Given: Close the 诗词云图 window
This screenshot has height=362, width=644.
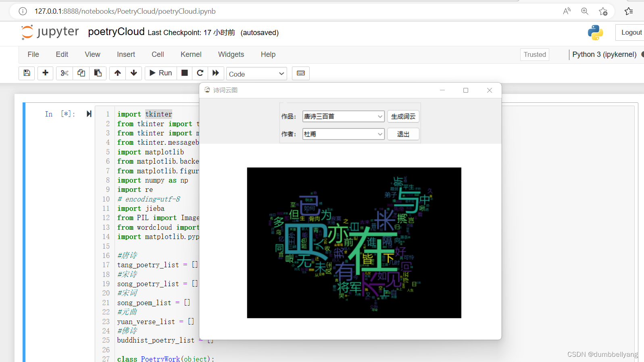Looking at the screenshot, I should click(490, 90).
